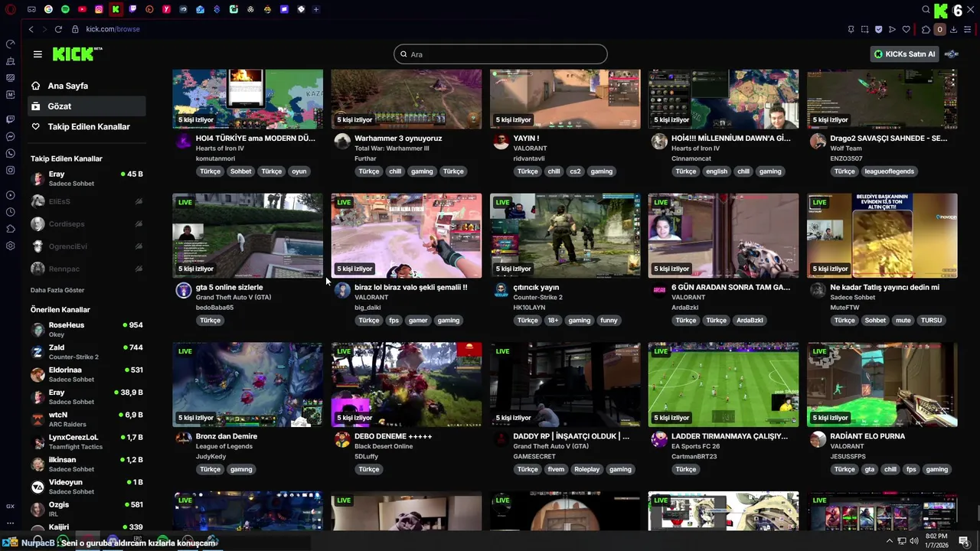Open EliEsS offline channel
This screenshot has width=980, height=551.
pos(86,201)
